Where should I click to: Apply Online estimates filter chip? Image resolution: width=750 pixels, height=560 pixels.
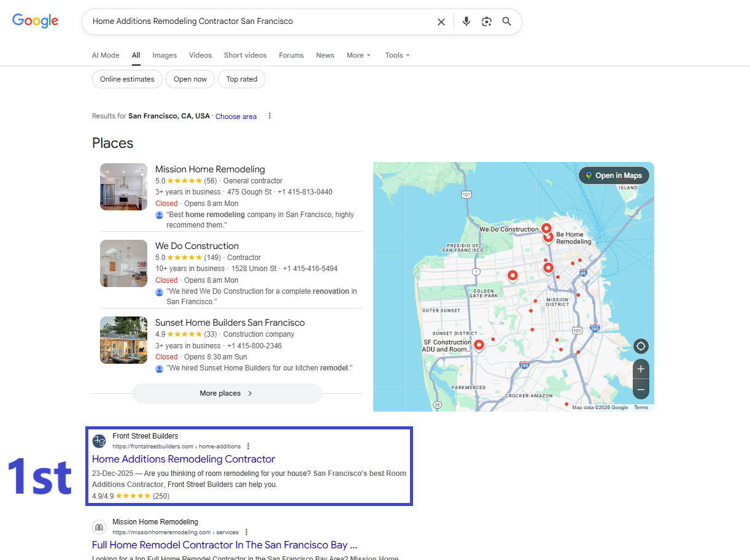click(127, 79)
